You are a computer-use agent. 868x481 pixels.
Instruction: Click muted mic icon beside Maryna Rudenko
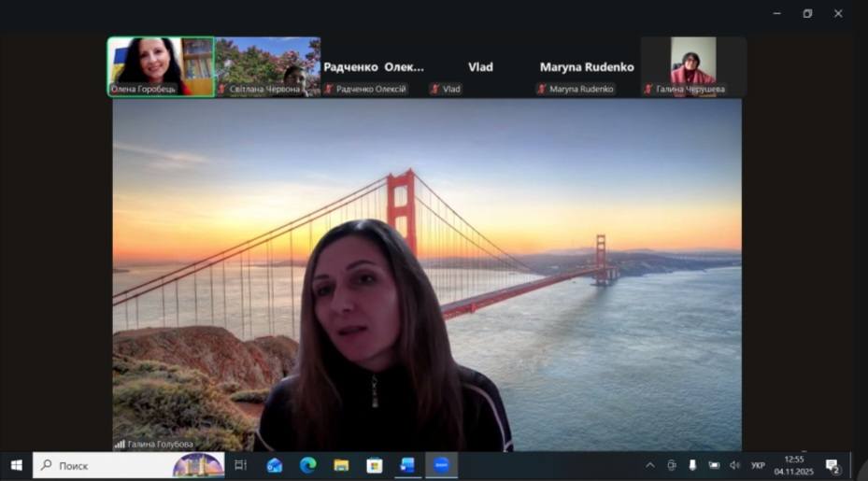(542, 90)
